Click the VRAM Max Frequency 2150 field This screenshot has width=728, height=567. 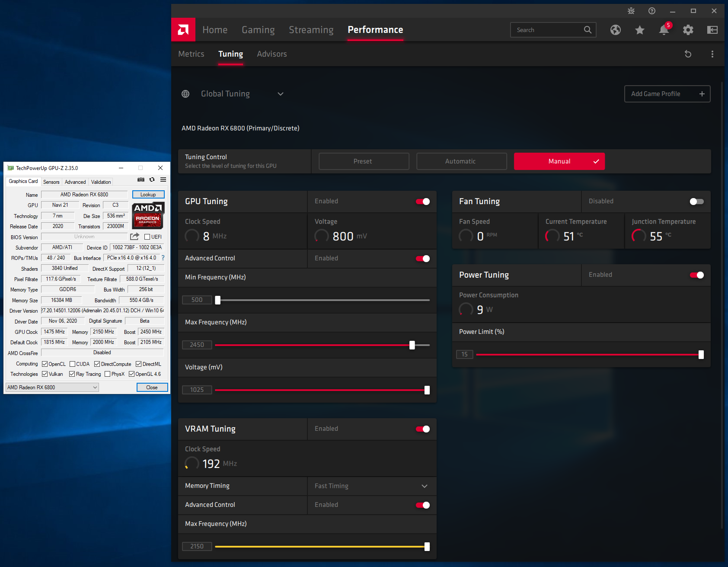[x=197, y=547]
